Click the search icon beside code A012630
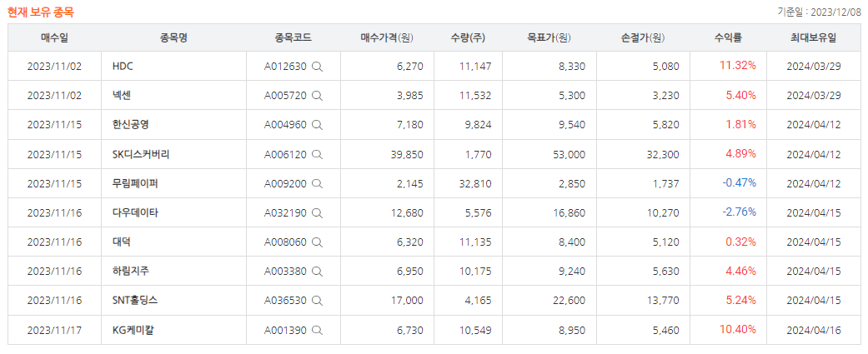This screenshot has width=868, height=354. point(317,67)
